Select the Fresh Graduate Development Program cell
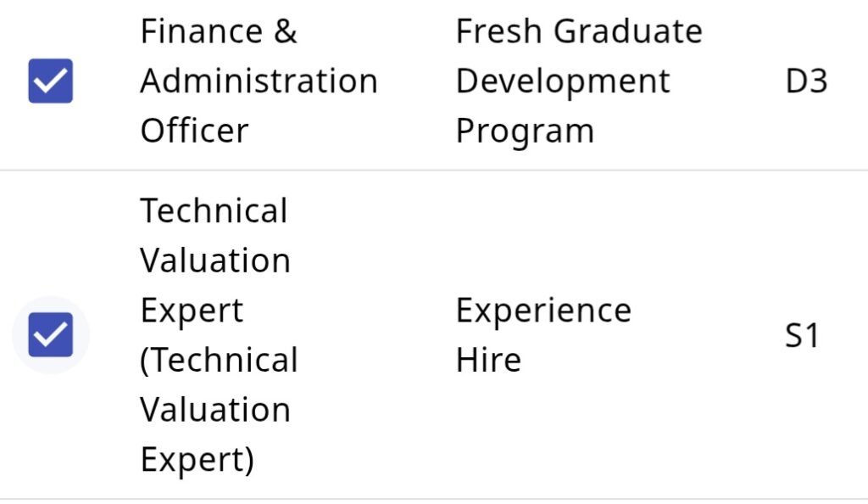 tap(578, 81)
